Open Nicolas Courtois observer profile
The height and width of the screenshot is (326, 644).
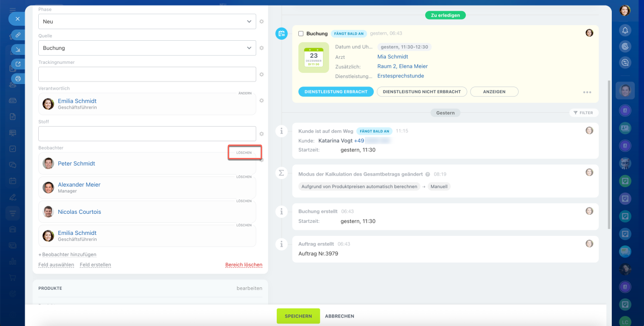point(79,212)
